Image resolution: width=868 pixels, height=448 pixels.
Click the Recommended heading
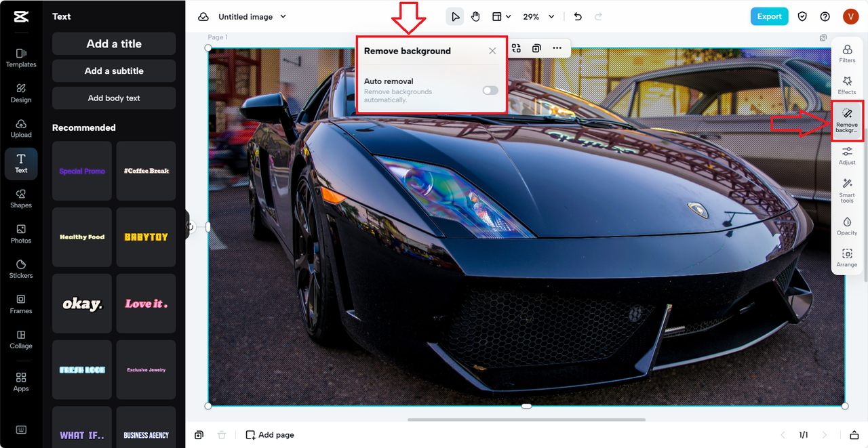click(x=84, y=127)
